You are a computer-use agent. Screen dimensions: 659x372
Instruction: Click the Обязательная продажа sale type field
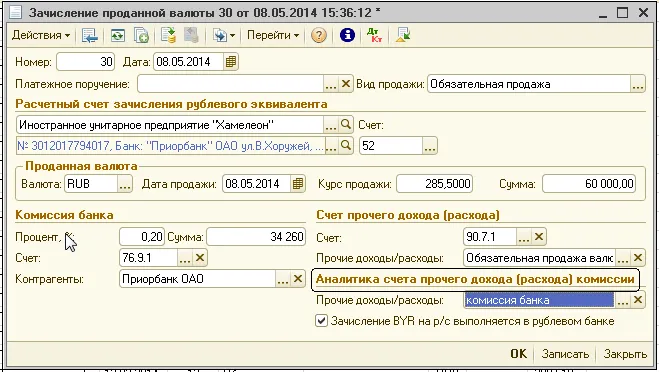[x=529, y=84]
